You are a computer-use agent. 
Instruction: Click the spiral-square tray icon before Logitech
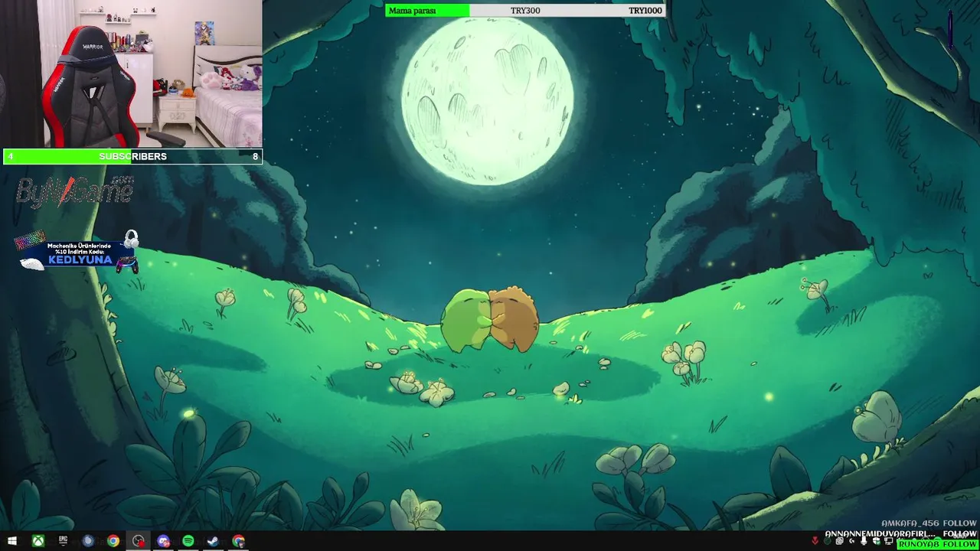[x=840, y=541]
